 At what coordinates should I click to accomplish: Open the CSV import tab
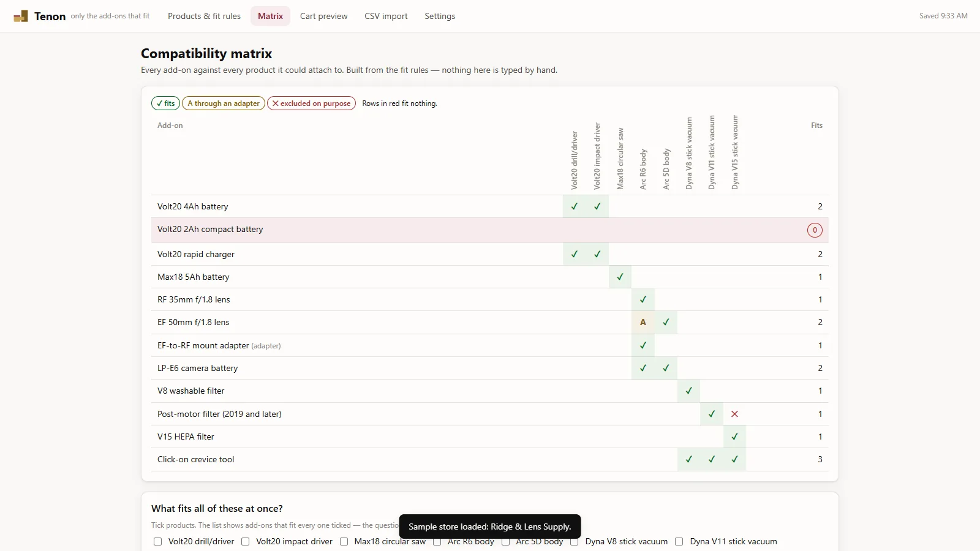[x=386, y=16]
